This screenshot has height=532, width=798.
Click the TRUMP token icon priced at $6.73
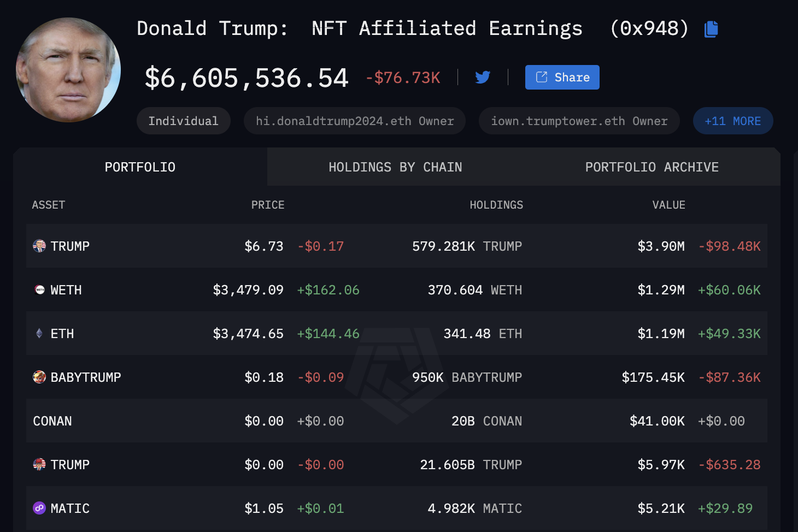(x=39, y=246)
